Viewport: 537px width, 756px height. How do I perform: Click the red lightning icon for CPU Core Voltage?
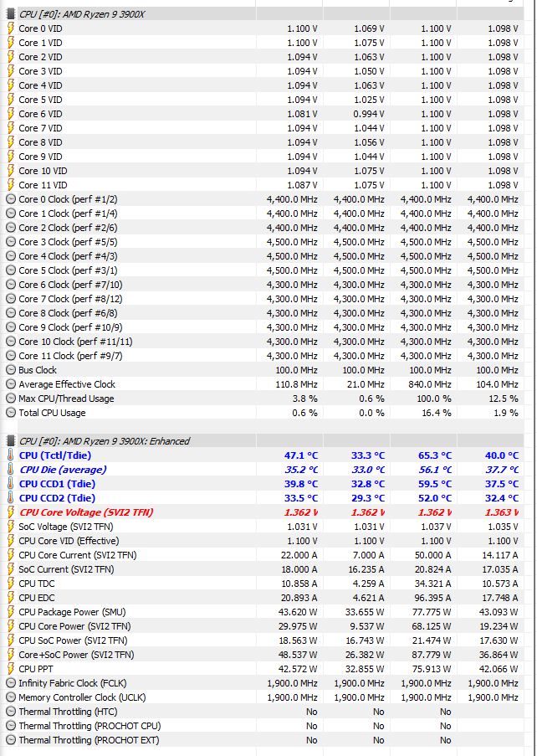[x=11, y=512]
